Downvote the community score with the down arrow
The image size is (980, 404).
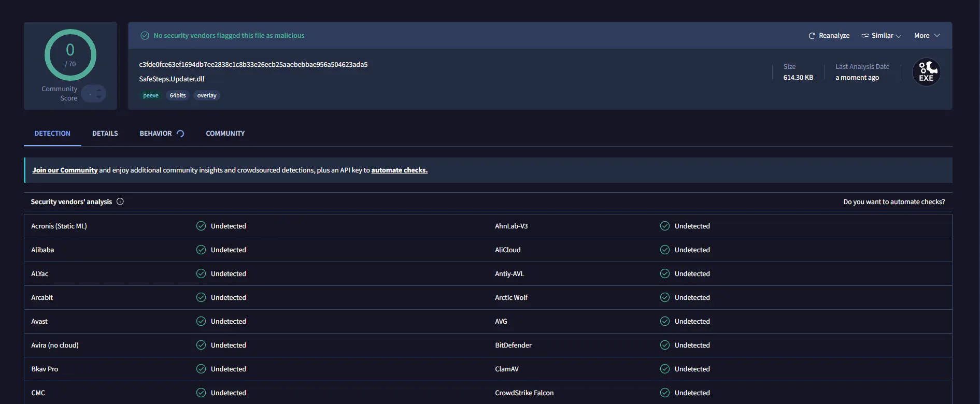coord(99,97)
